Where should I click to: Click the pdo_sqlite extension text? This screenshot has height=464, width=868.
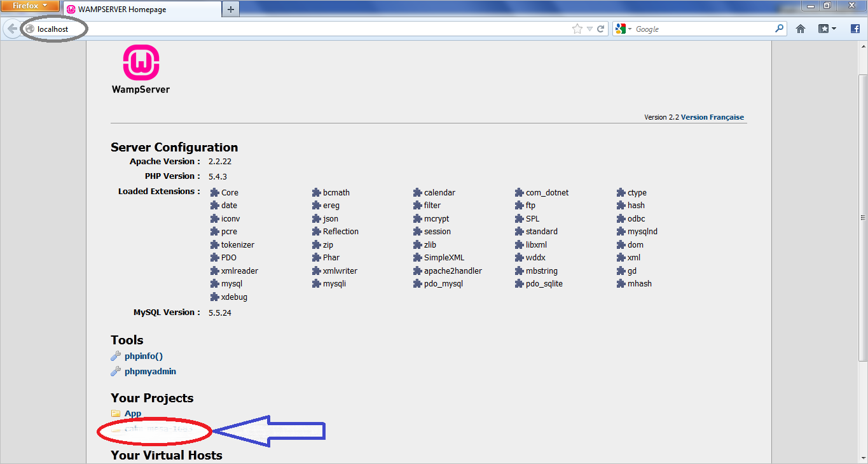point(544,284)
